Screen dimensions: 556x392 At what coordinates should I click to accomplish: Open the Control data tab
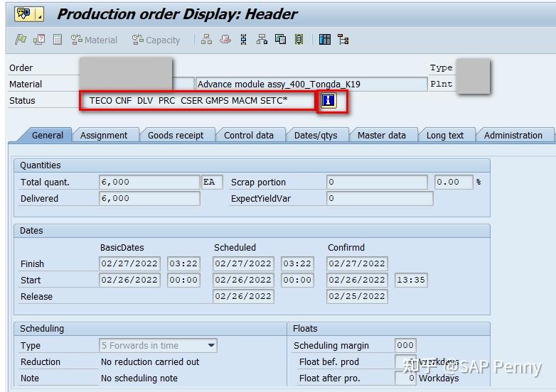click(249, 135)
